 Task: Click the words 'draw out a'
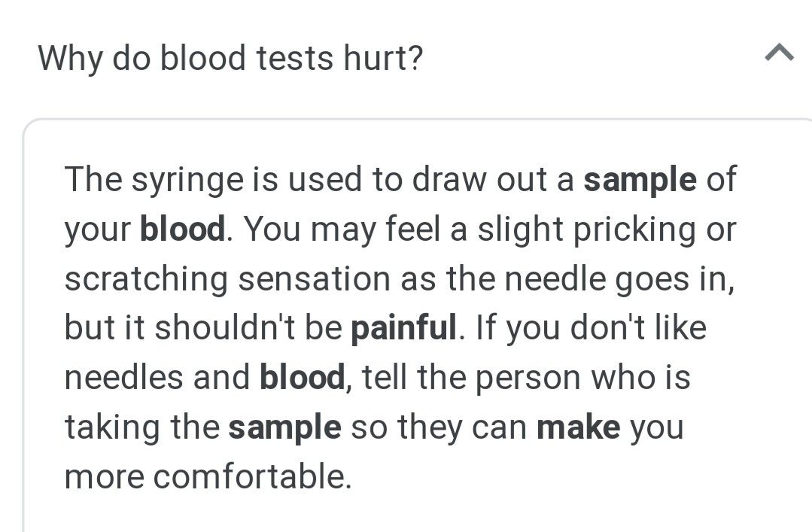[x=492, y=180]
